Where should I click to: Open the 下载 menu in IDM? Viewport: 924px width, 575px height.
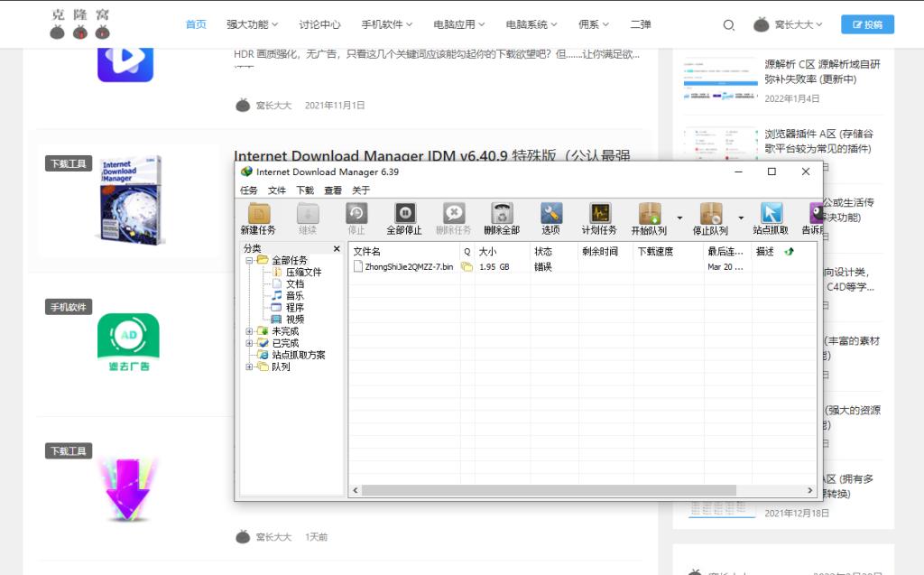[x=305, y=190]
